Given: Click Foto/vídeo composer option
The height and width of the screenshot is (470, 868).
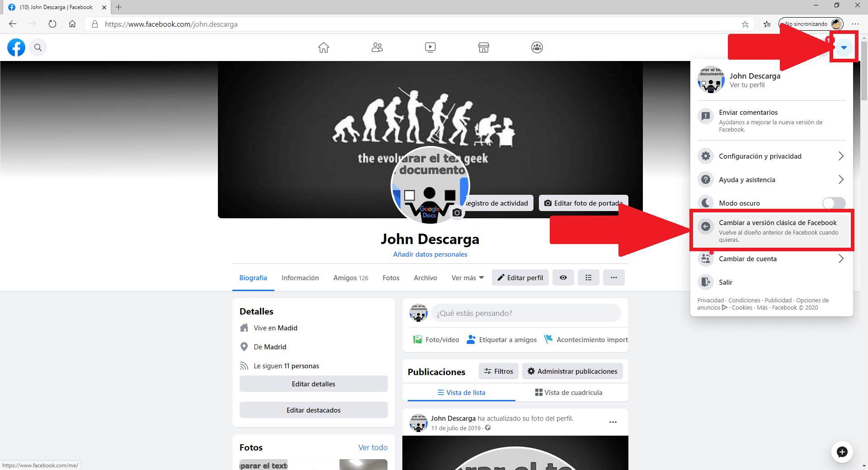Looking at the screenshot, I should click(436, 340).
